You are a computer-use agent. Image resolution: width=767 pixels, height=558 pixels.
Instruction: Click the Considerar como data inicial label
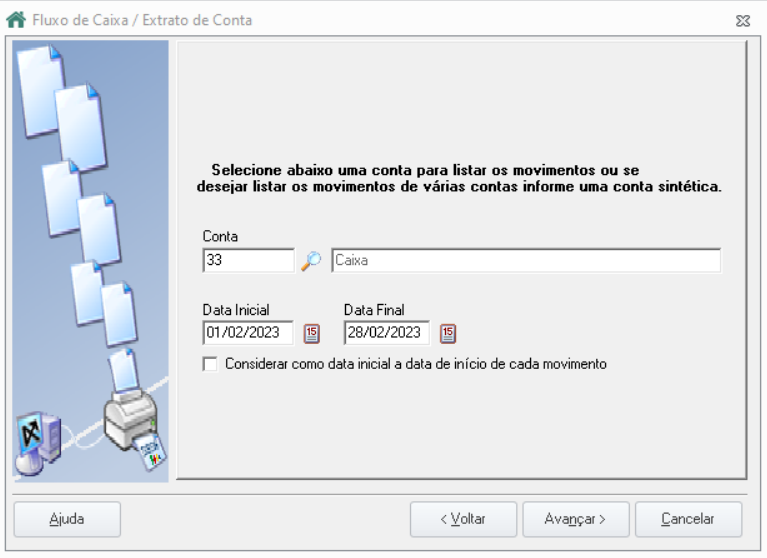click(x=416, y=364)
